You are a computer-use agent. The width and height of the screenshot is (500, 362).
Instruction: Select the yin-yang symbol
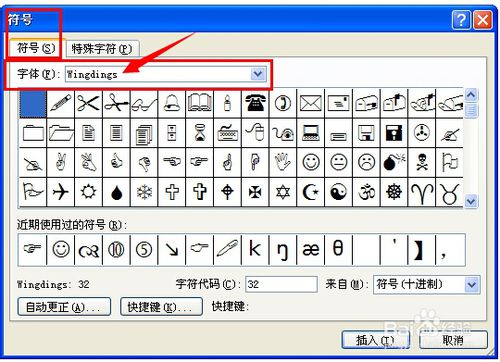pos(338,192)
